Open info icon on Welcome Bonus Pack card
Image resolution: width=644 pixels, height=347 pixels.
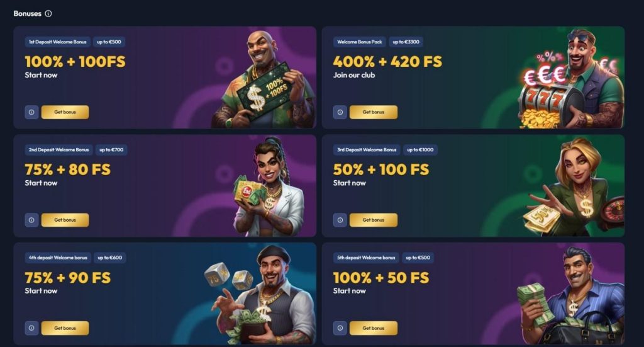(340, 112)
